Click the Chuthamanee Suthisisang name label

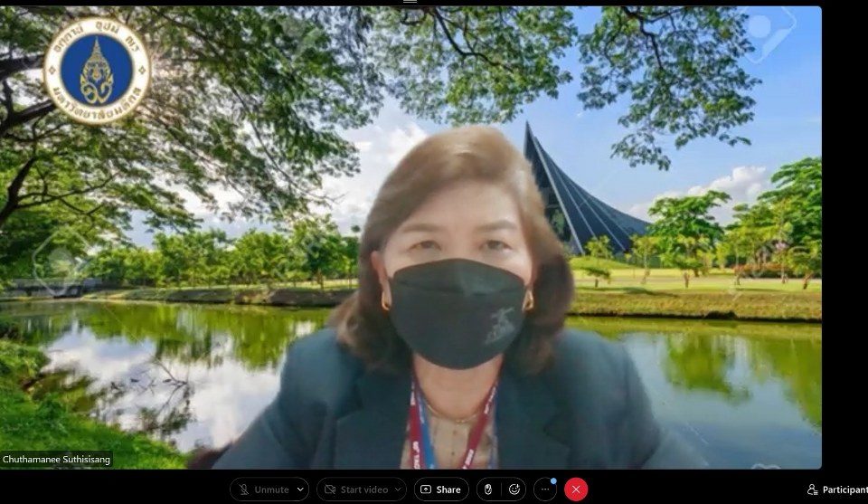pyautogui.click(x=57, y=459)
